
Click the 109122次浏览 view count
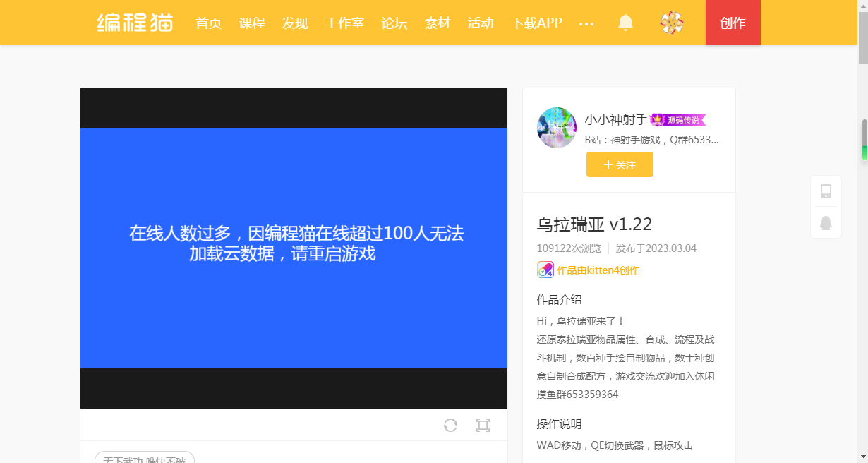[x=569, y=248]
